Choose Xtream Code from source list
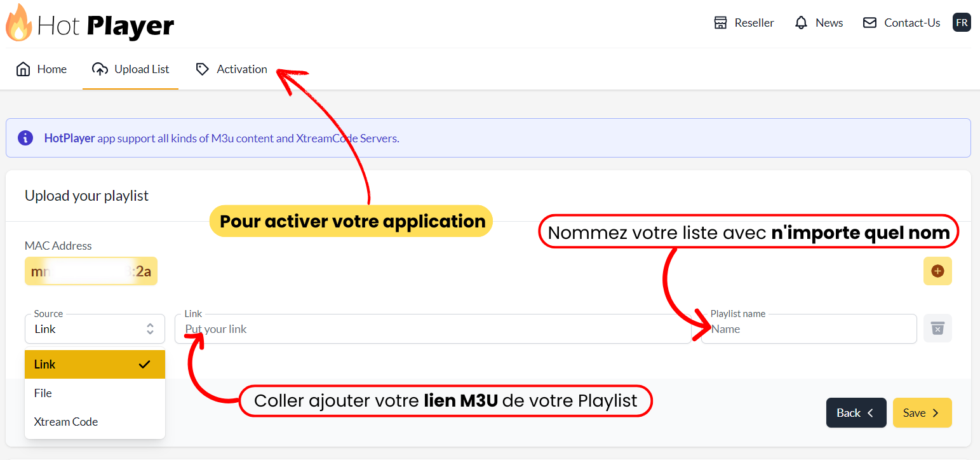The image size is (980, 460). 66,422
